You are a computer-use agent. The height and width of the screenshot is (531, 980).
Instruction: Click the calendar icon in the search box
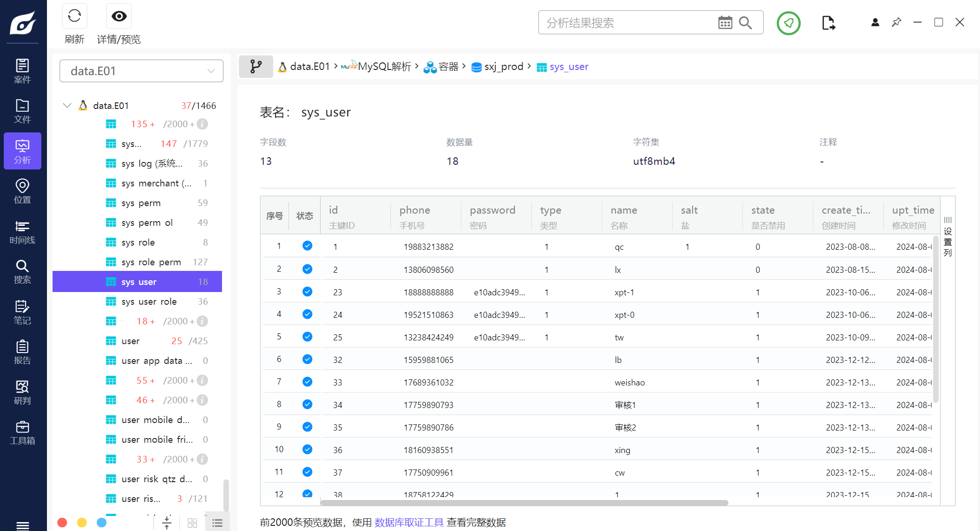pos(725,23)
